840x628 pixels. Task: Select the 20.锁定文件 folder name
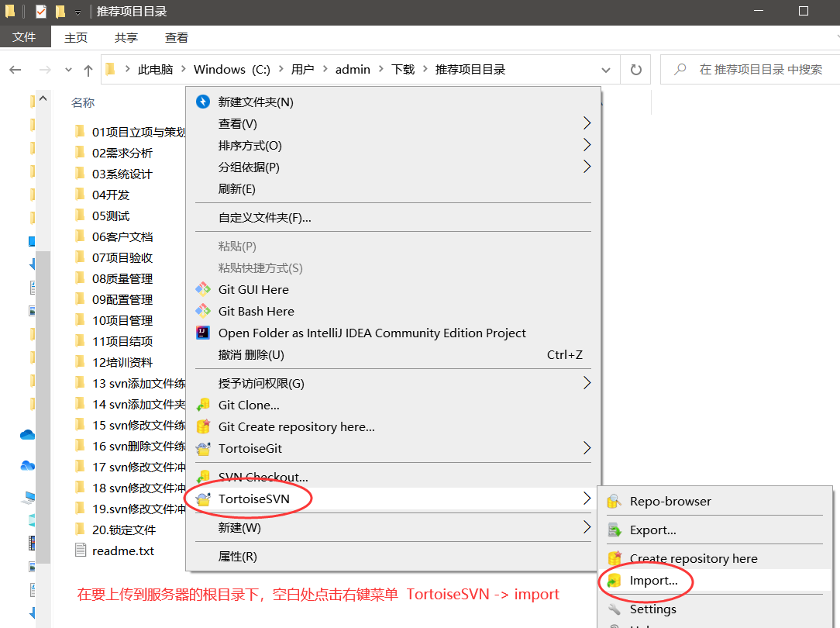tap(124, 530)
